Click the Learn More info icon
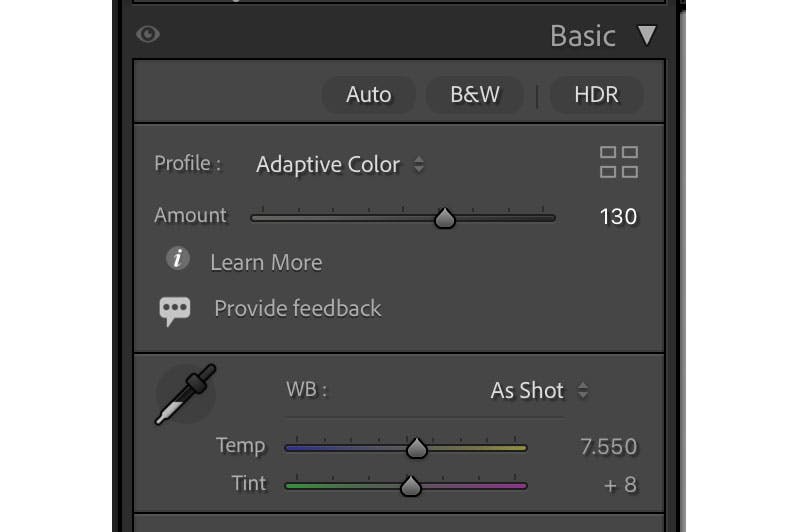This screenshot has width=798, height=532. tap(178, 259)
